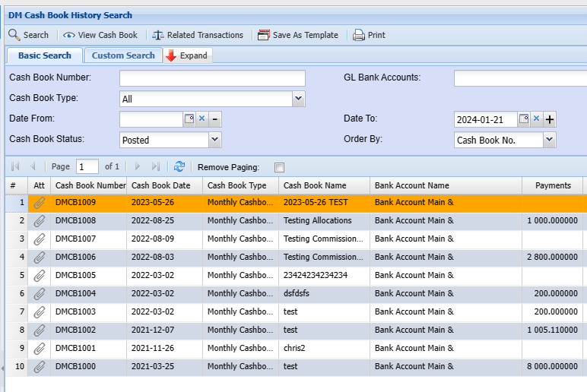Open Date From calendar picker

point(189,119)
